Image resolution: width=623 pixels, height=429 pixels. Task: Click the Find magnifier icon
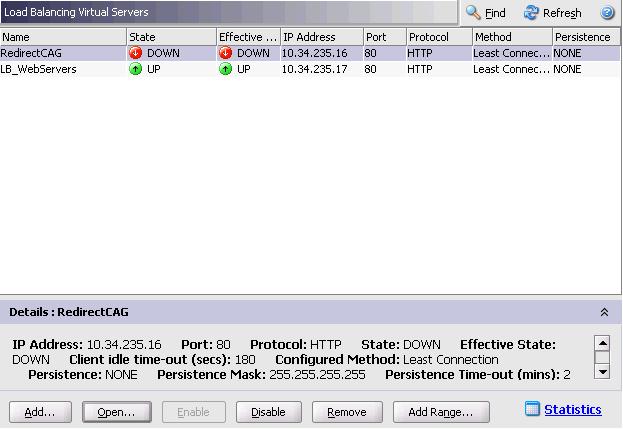[474, 13]
